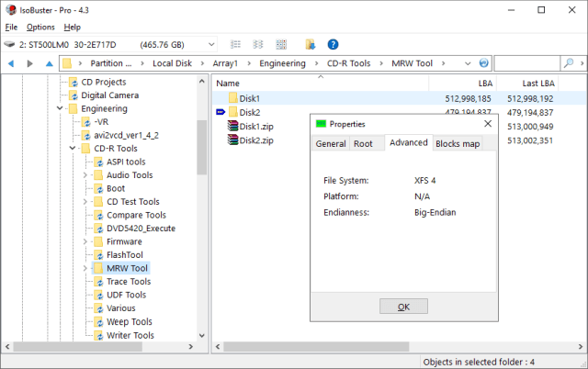Click the folder icon in breadcrumb bar

point(67,63)
